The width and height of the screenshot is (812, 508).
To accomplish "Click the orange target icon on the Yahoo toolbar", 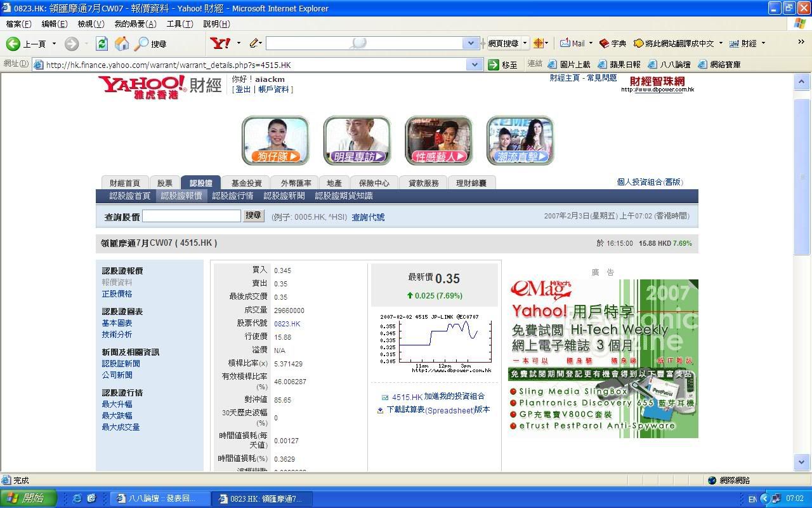I will coord(539,43).
